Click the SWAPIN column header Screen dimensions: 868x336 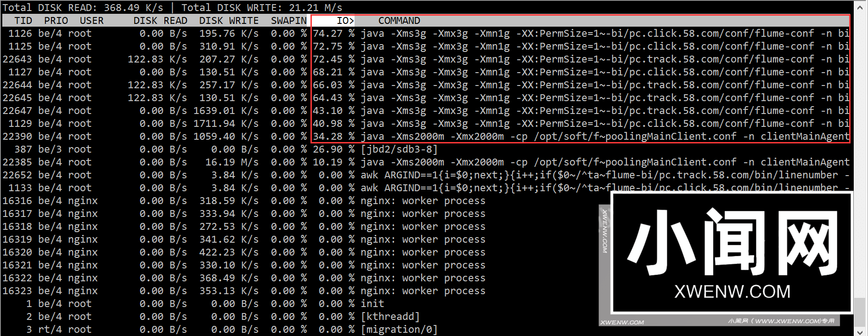pos(289,21)
